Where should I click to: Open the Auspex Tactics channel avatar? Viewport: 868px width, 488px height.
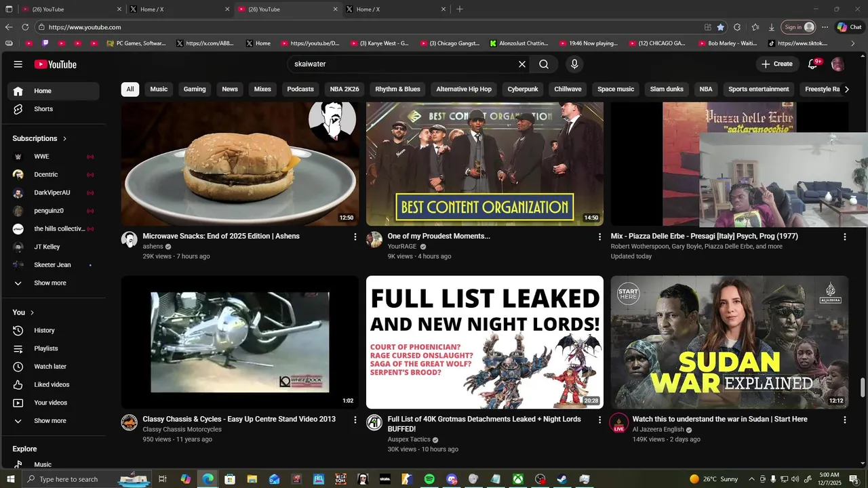coord(374,422)
